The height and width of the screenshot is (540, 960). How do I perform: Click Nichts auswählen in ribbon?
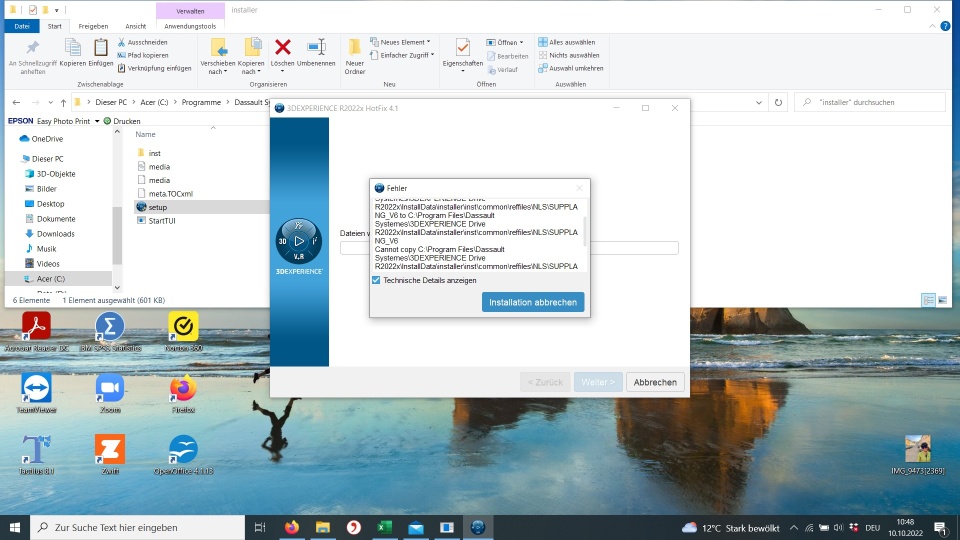click(x=568, y=55)
